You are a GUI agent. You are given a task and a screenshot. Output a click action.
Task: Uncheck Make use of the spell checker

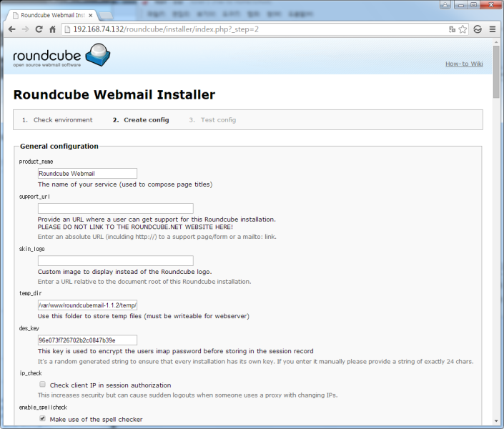tap(42, 419)
